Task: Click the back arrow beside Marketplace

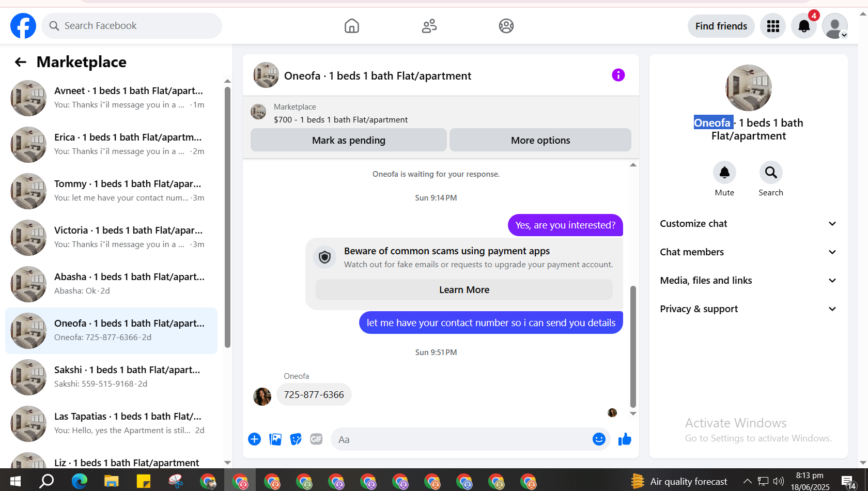Action: click(x=21, y=62)
